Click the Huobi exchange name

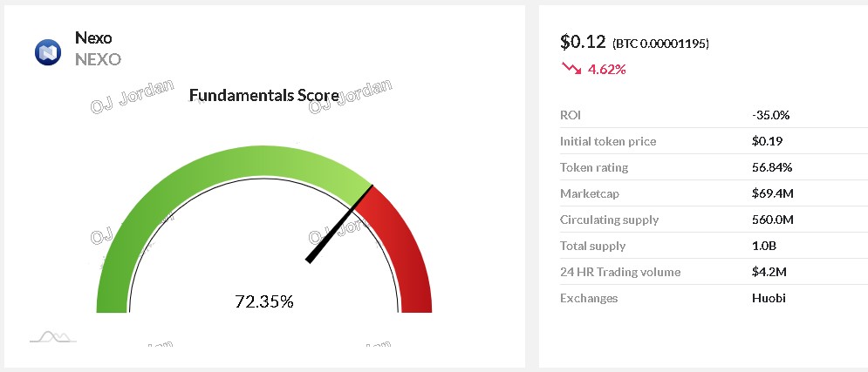[769, 298]
